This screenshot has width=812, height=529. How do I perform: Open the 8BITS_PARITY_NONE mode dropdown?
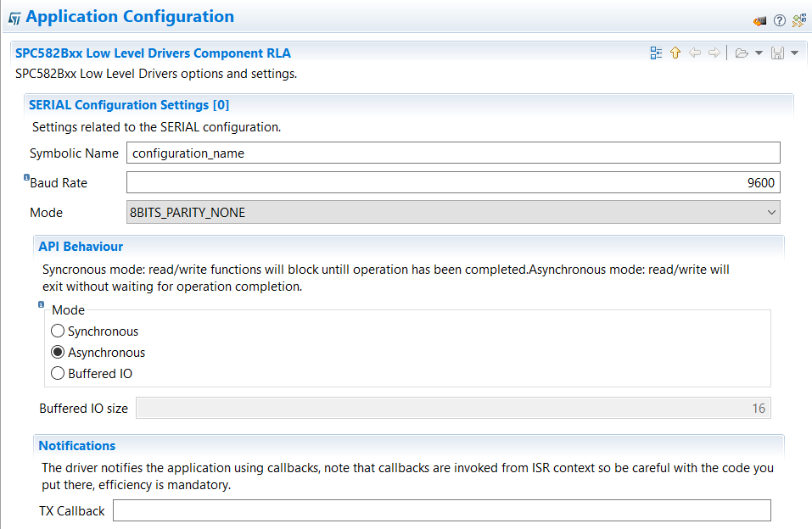pyautogui.click(x=453, y=213)
